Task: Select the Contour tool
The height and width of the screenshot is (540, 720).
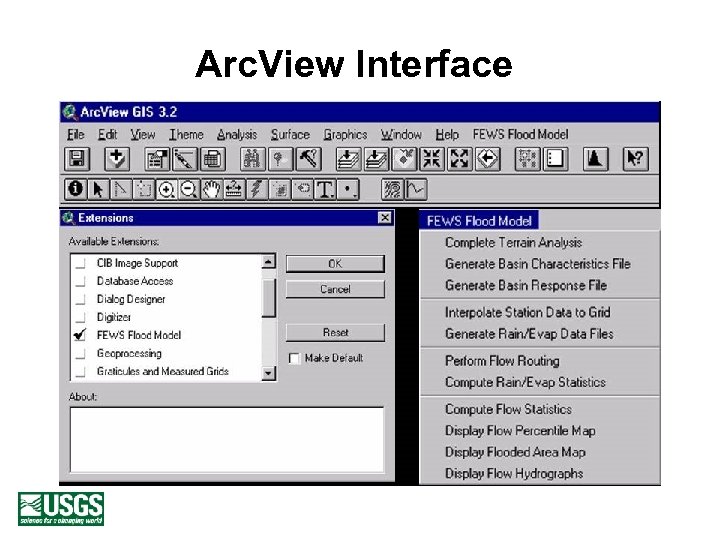Action: tap(393, 189)
